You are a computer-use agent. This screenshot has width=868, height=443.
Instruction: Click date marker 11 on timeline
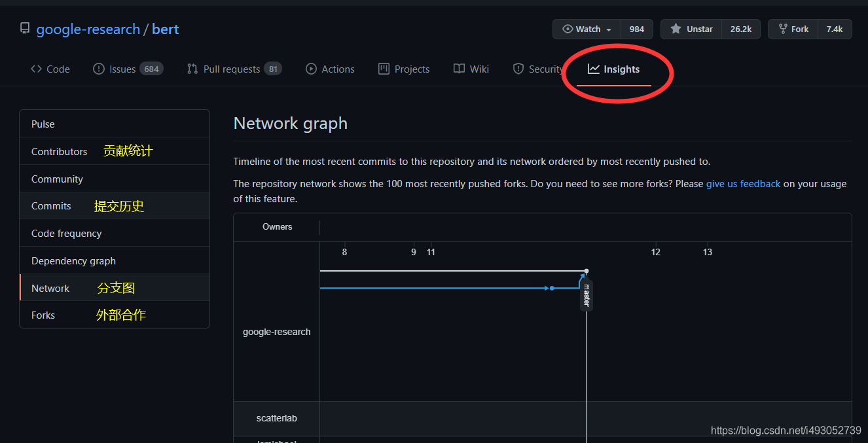[x=431, y=252]
